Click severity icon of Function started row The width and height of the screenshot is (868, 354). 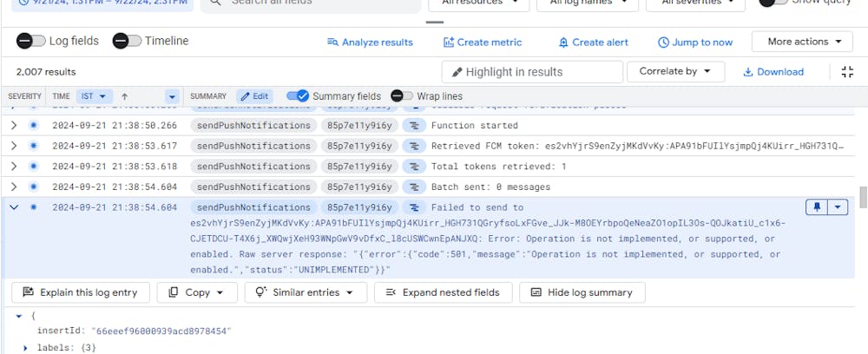[x=34, y=126]
